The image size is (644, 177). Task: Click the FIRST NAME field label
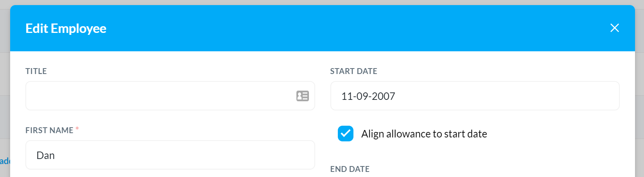pos(50,130)
